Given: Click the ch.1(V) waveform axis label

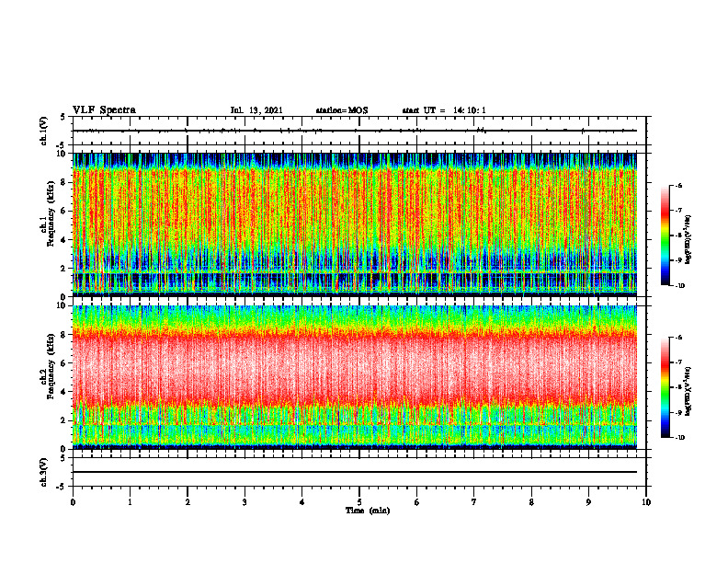Looking at the screenshot, I should click(44, 131).
